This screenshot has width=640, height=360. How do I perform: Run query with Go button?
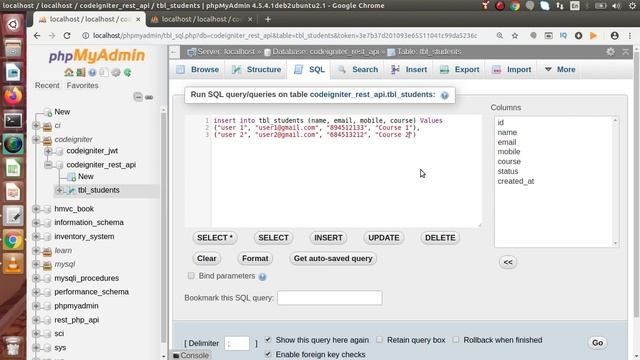(x=598, y=342)
